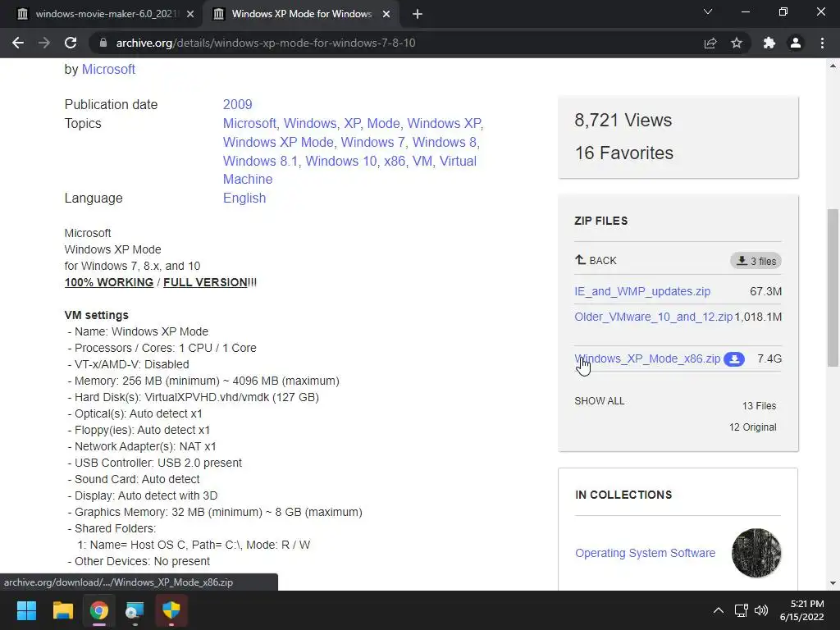Open the x86 topic link

(x=395, y=161)
